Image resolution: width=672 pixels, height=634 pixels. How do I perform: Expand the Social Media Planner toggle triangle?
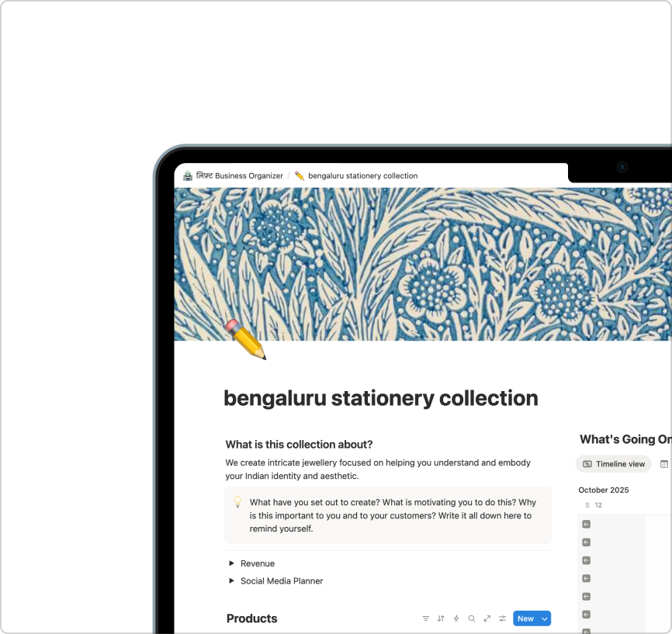click(231, 581)
